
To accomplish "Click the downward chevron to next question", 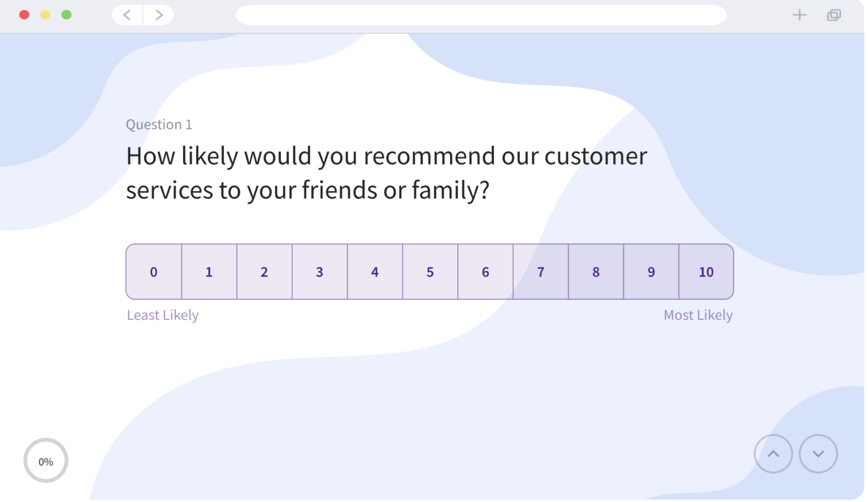I will pyautogui.click(x=818, y=453).
